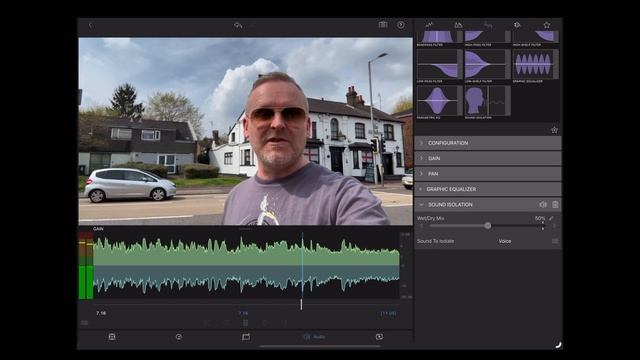Open the first bottom toolbar editor tab
Screen dimensions: 640x360
[x=112, y=337]
